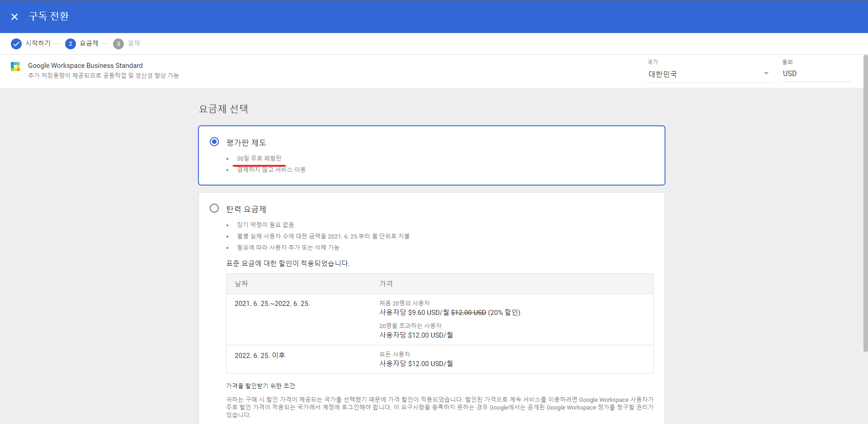Go to the 요금제 step label
The height and width of the screenshot is (424, 868).
[x=89, y=43]
